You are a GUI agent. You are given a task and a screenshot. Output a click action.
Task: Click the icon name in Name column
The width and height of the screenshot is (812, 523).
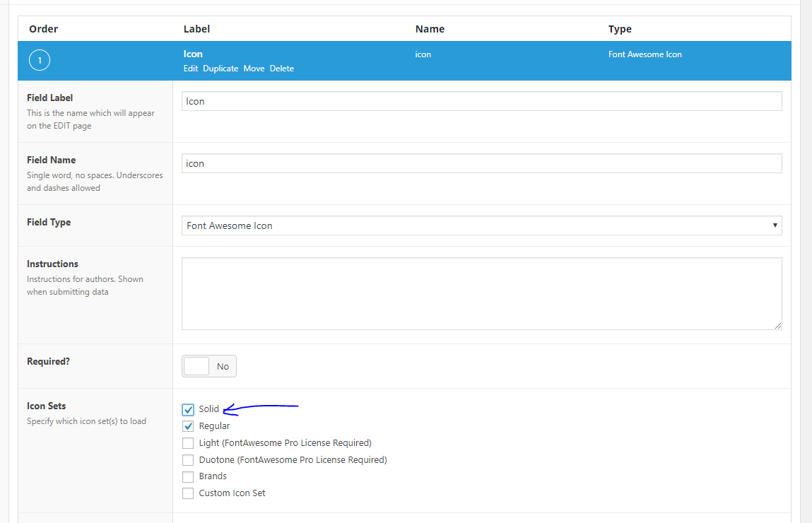pos(423,54)
